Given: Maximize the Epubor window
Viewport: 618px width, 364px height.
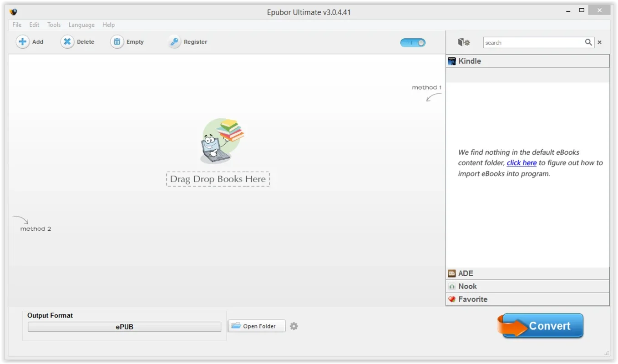Looking at the screenshot, I should (x=582, y=10).
